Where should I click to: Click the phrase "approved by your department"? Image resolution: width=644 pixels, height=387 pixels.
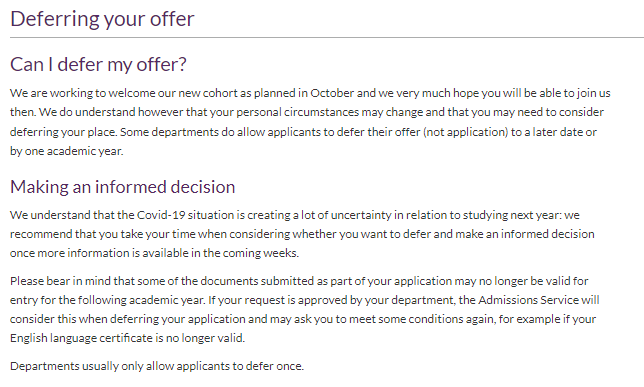(x=376, y=300)
